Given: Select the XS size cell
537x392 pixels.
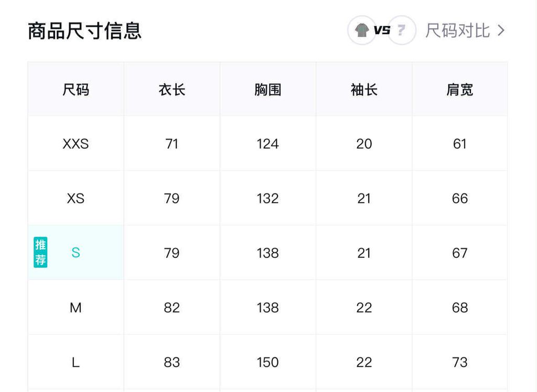Looking at the screenshot, I should pyautogui.click(x=76, y=199).
